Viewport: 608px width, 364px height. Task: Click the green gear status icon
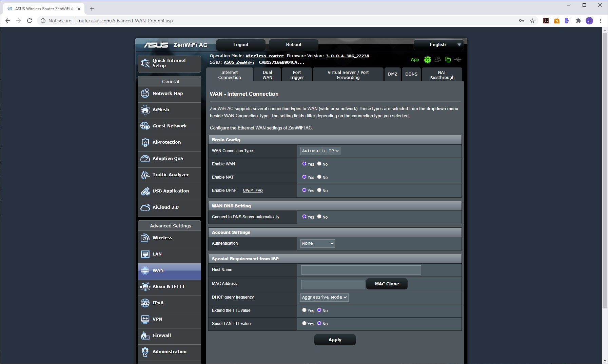(x=428, y=60)
